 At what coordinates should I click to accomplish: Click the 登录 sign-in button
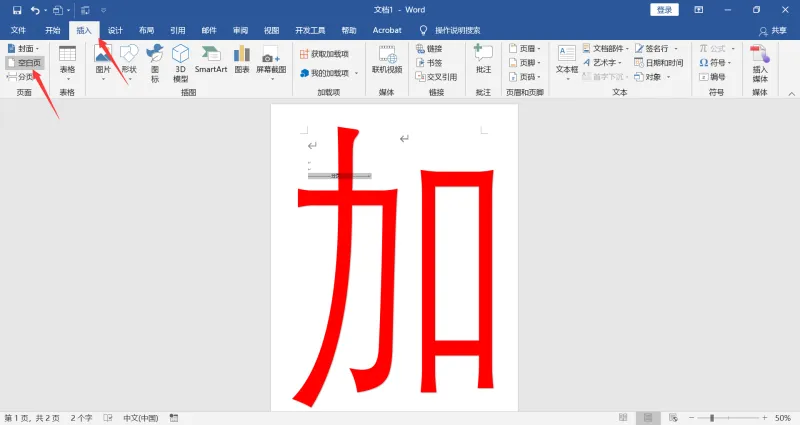pyautogui.click(x=664, y=10)
